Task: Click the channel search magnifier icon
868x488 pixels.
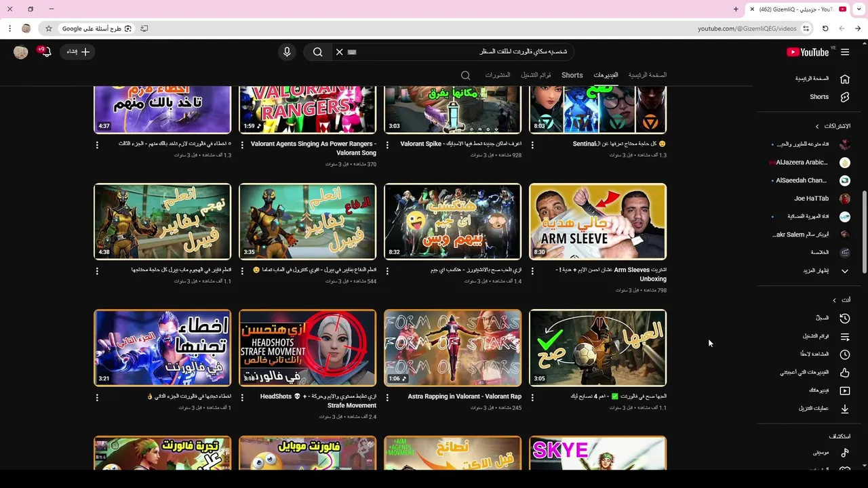Action: point(465,75)
